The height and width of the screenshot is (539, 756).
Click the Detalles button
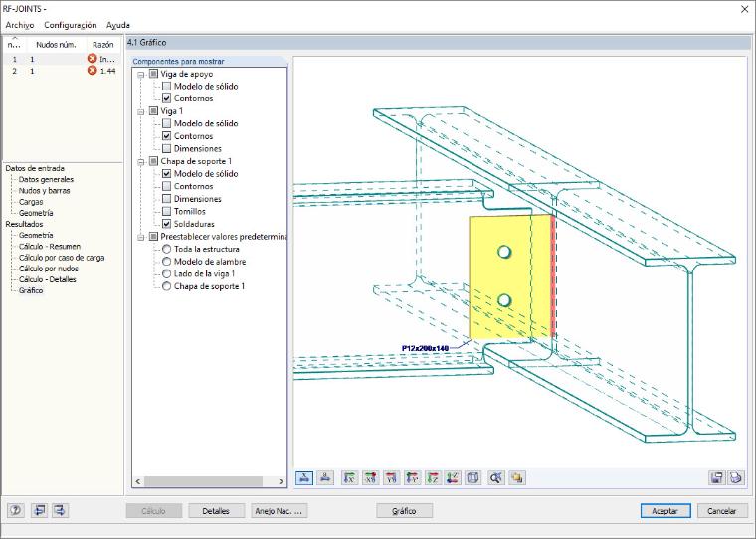216,510
